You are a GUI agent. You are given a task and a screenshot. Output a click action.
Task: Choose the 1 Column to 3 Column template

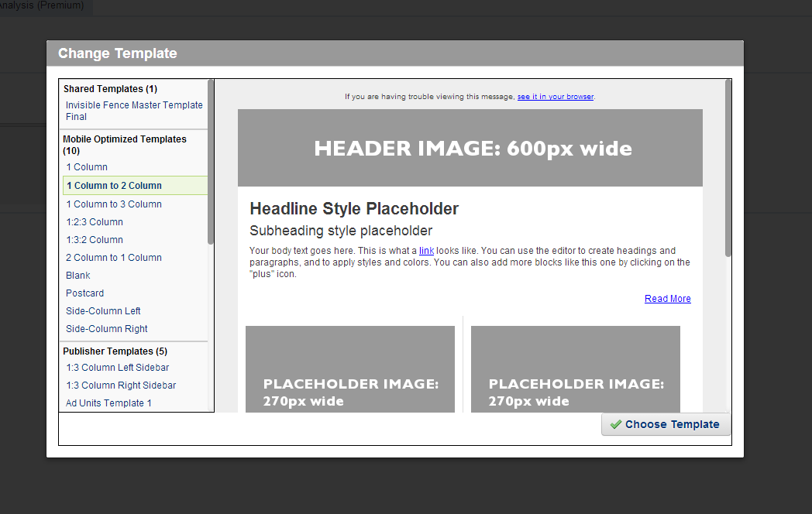click(114, 204)
